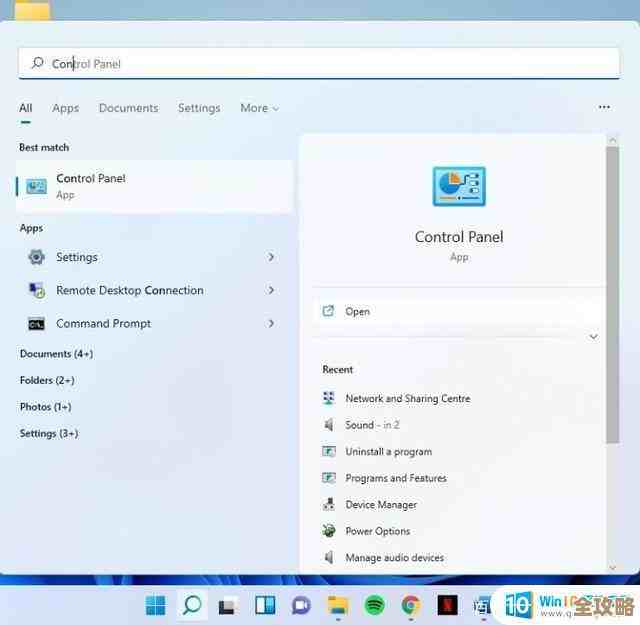Viewport: 640px width, 625px height.
Task: Open recent Device Manager
Action: [x=381, y=505]
